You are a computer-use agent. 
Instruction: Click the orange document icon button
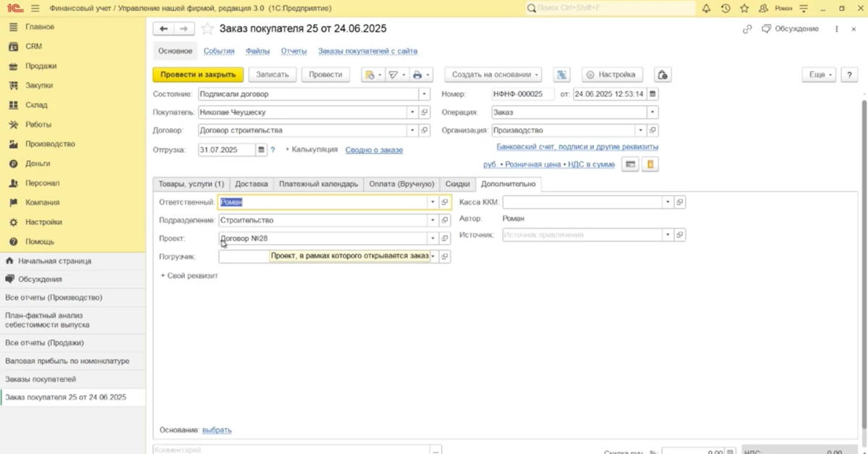[650, 165]
